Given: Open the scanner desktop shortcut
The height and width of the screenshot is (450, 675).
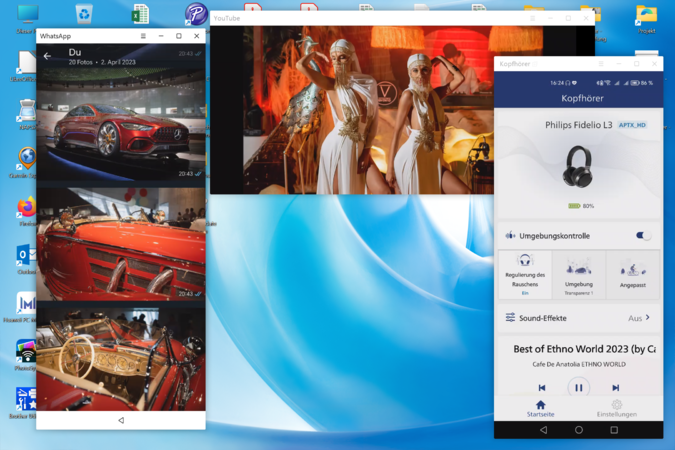Looking at the screenshot, I should point(27,110).
